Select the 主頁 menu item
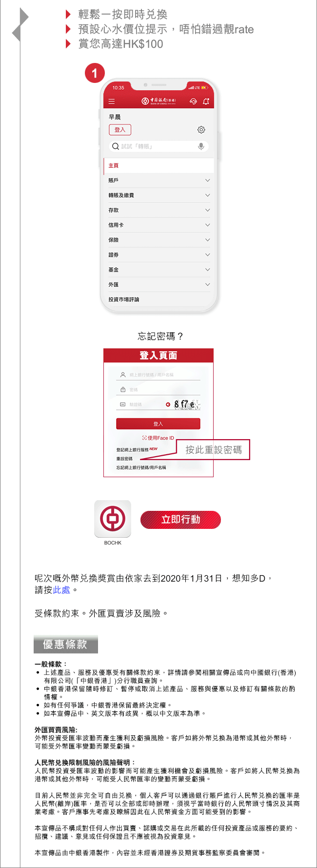 (x=158, y=165)
